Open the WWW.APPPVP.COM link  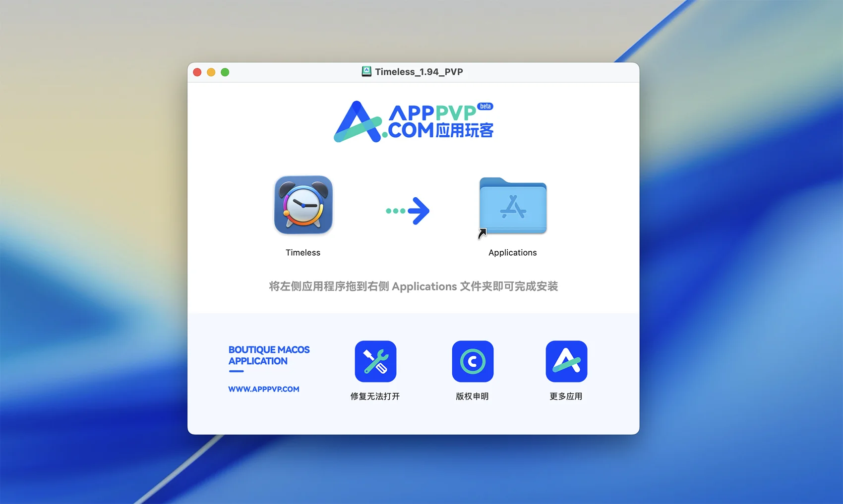[x=263, y=389]
